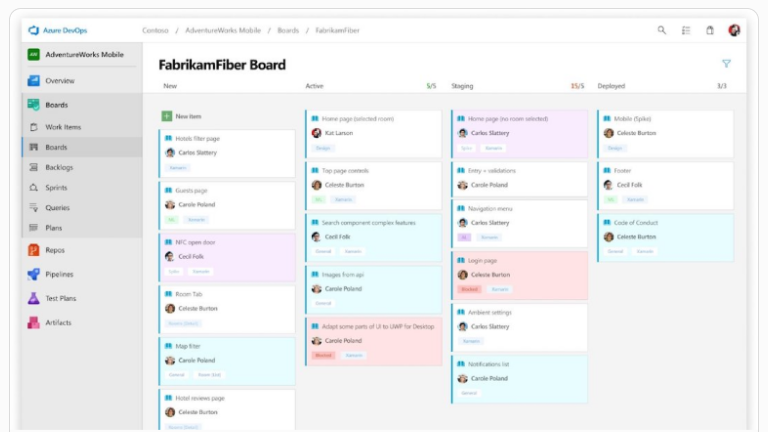Click the AdventureWorks Mobile breadcrumb link
The image size is (768, 432).
[223, 30]
